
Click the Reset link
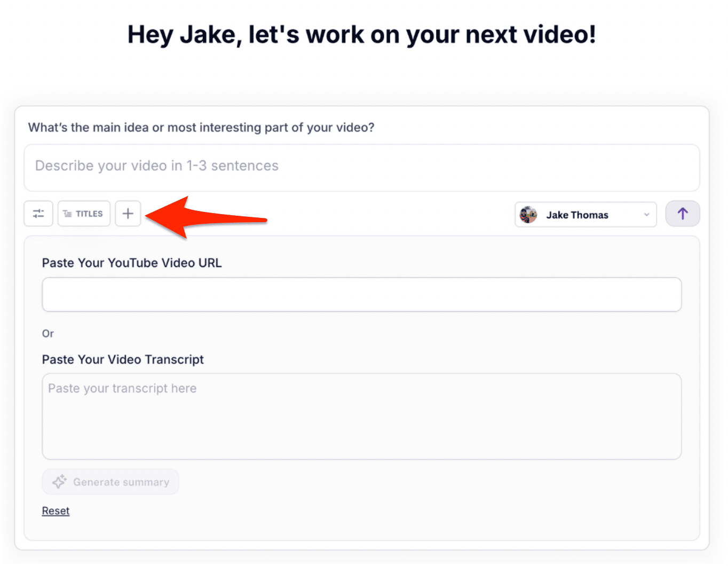pos(56,510)
